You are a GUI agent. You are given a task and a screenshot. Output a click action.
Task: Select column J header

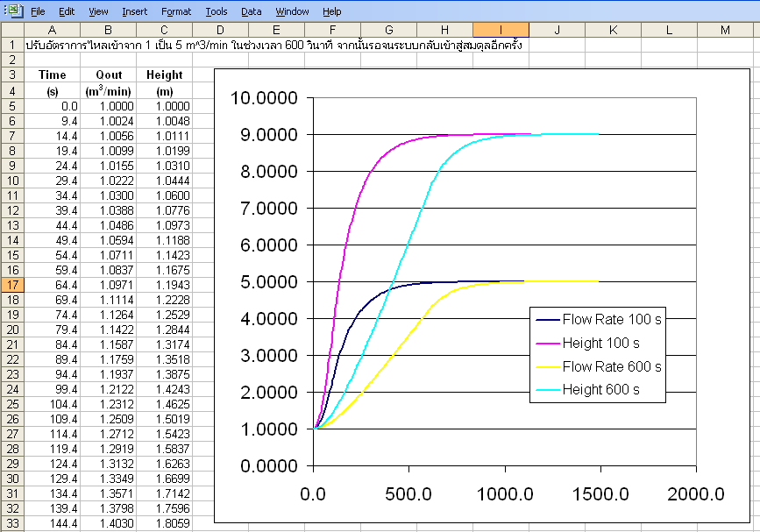[557, 30]
